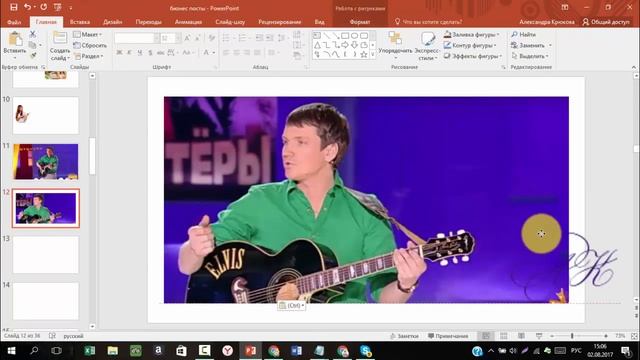Screen dimensions: 640x360
Task: Open Заливка фигуры dropdown
Action: pos(471,34)
